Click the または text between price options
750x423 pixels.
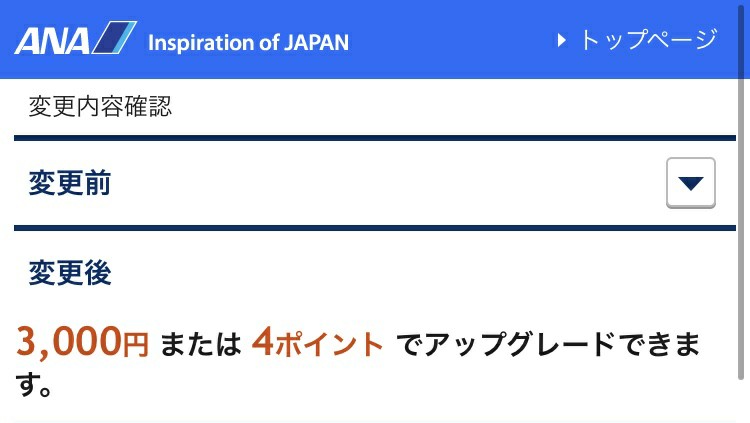coord(200,345)
